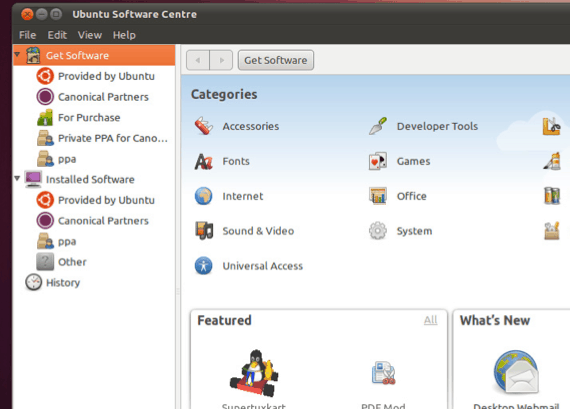Select the History label in the sidebar

(x=63, y=283)
